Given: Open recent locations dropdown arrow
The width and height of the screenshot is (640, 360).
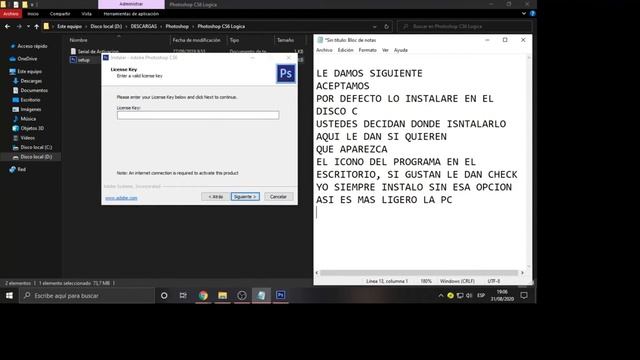Looking at the screenshot, I should tap(28, 27).
